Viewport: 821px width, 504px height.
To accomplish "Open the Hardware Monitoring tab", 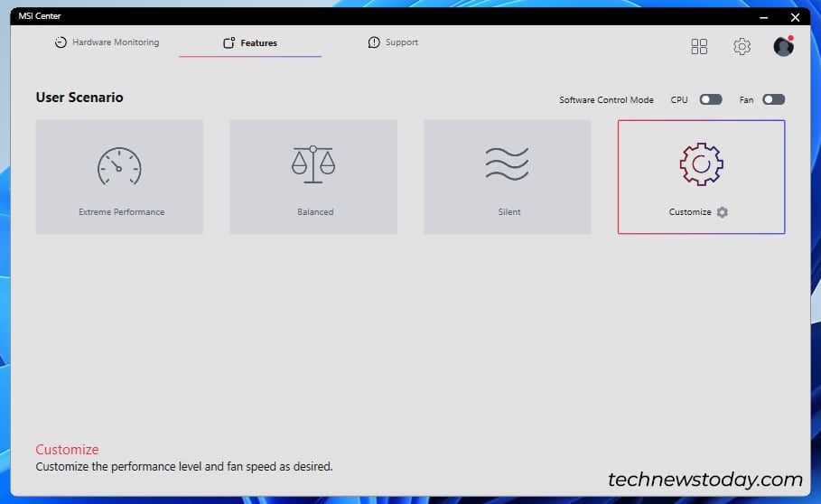I will [x=107, y=42].
